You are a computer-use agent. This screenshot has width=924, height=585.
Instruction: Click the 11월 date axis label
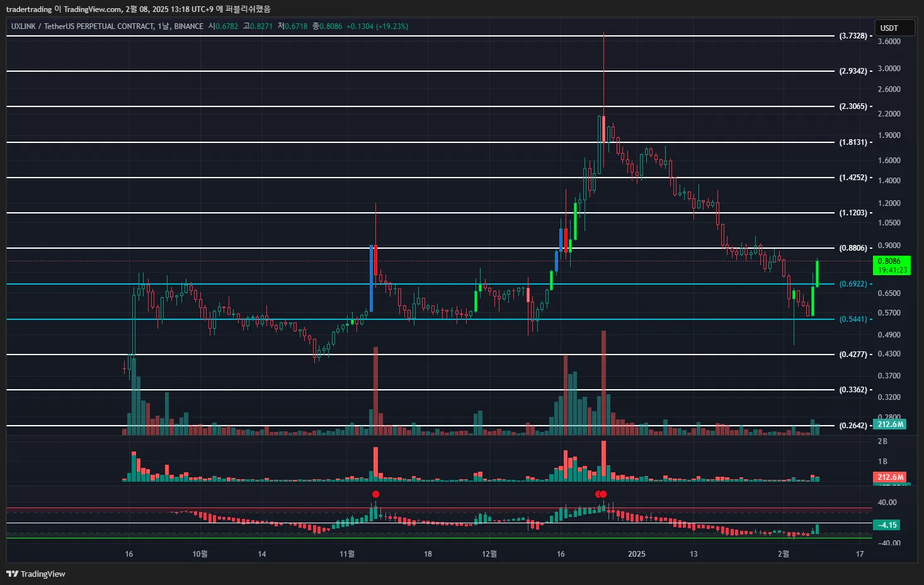347,554
